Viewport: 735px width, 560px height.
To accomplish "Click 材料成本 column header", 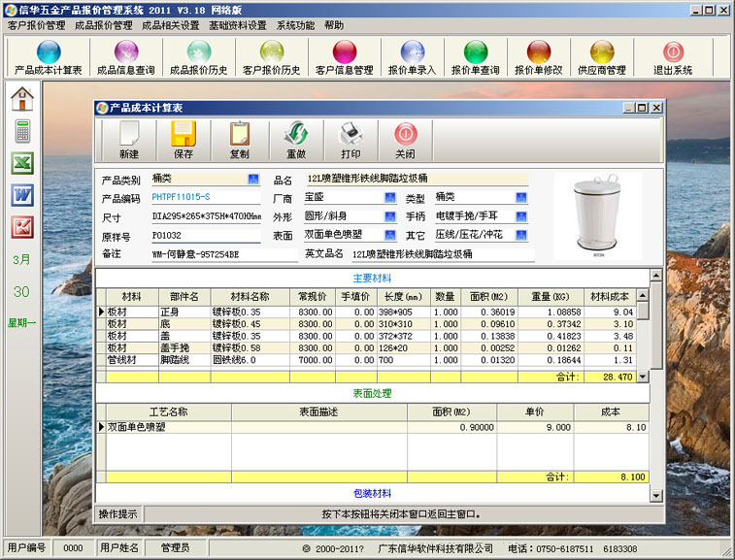I will pos(610,297).
